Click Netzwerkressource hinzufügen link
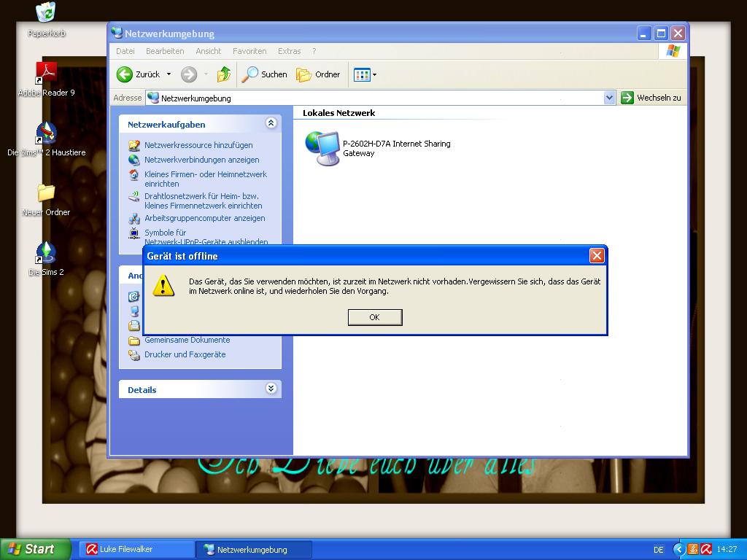 pos(198,145)
